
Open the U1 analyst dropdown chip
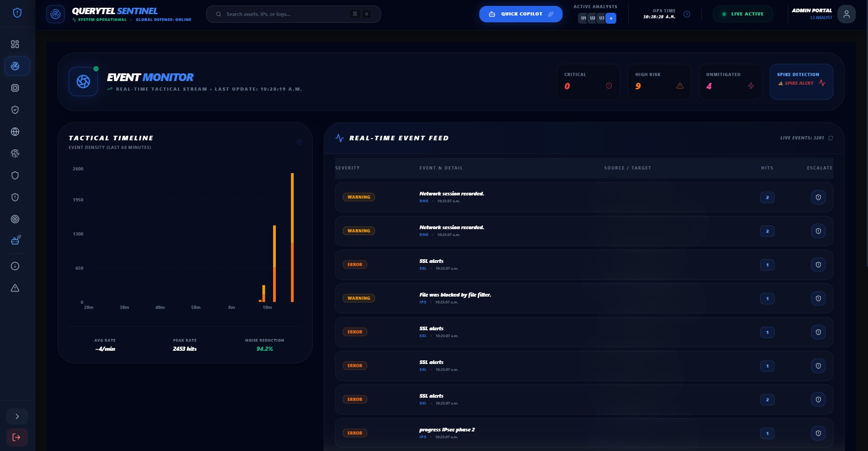click(583, 18)
